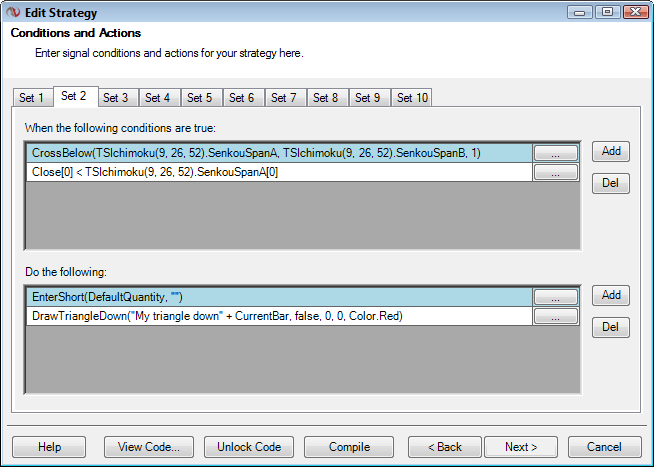The width and height of the screenshot is (654, 467).
Task: Select the Set 2 tab
Action: pos(76,96)
